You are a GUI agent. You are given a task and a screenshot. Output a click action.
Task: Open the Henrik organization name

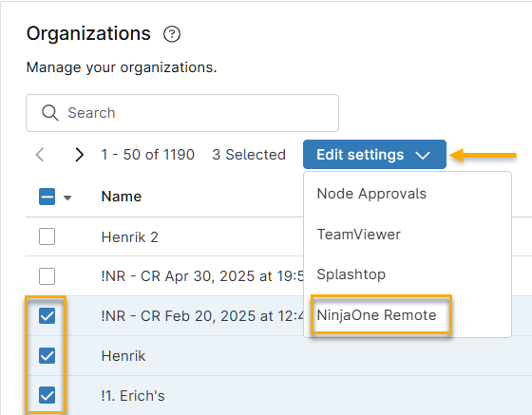[123, 356]
